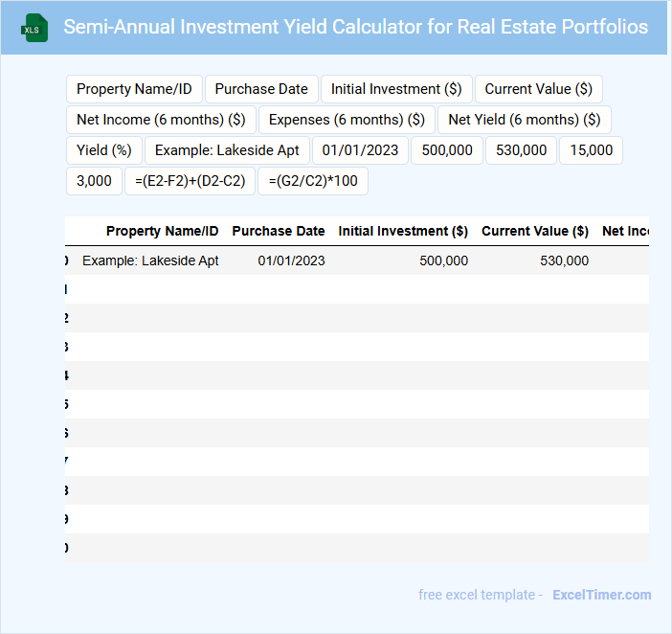672x634 pixels.
Task: Click the 530,000 cell in the table
Action: point(564,260)
